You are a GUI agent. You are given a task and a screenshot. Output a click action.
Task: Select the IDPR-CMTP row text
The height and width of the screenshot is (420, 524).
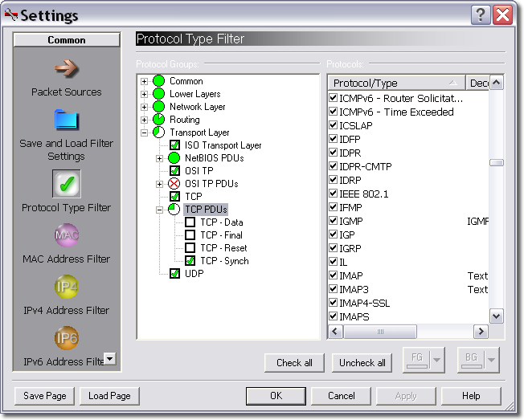coord(365,166)
